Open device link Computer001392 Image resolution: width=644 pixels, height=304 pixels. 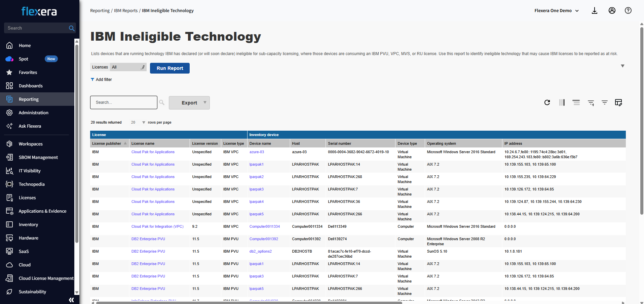[264, 239]
